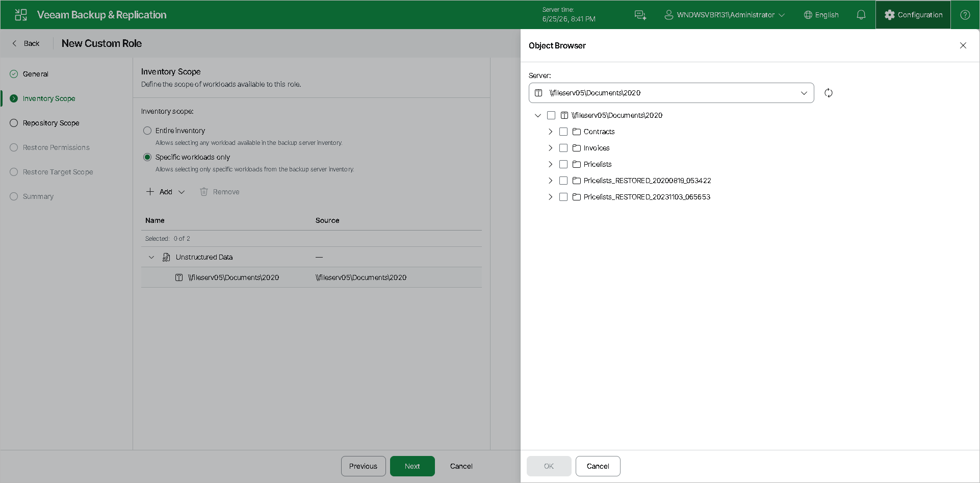Click the share icon inside Server dropdown
980x483 pixels.
(x=538, y=93)
